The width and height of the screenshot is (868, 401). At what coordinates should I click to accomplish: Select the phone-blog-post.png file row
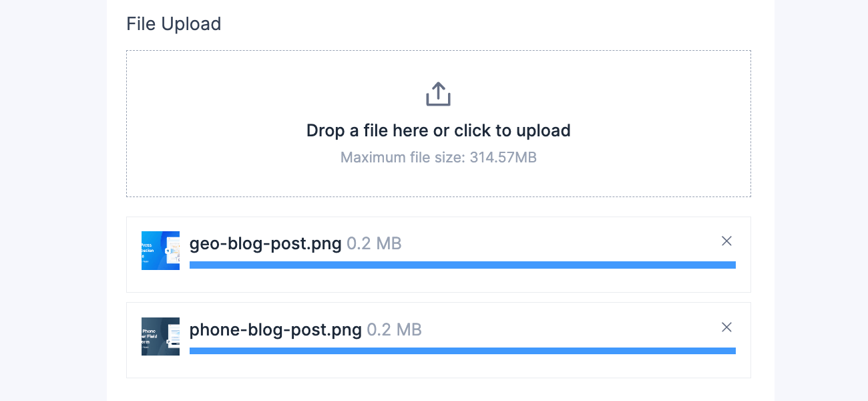(x=439, y=340)
